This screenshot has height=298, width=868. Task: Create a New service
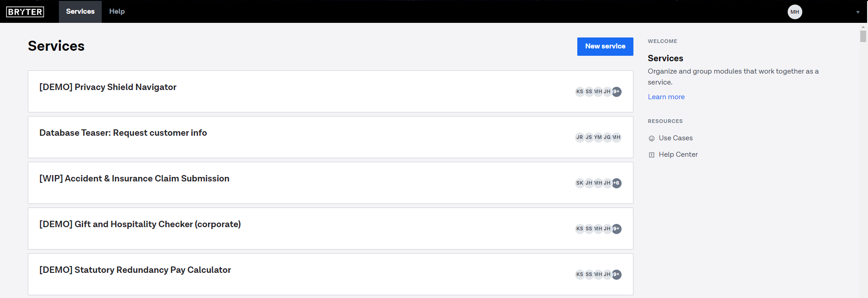click(605, 47)
